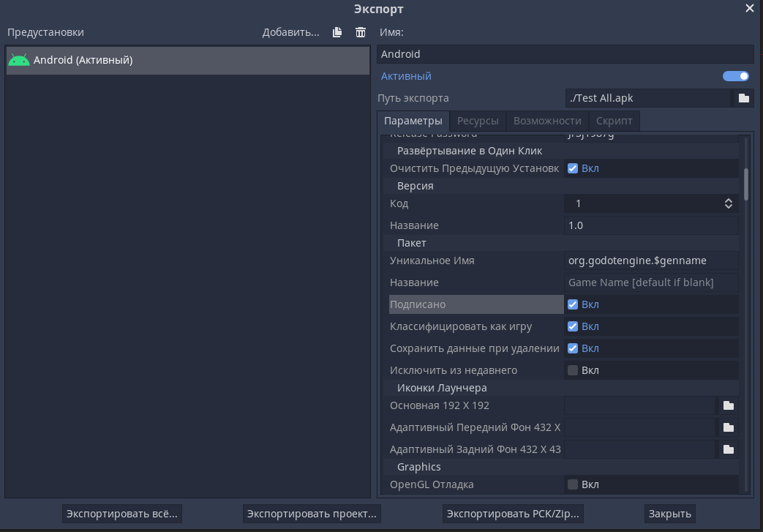This screenshot has height=532, width=763.
Task: Open the Возможности tab
Action: (547, 121)
